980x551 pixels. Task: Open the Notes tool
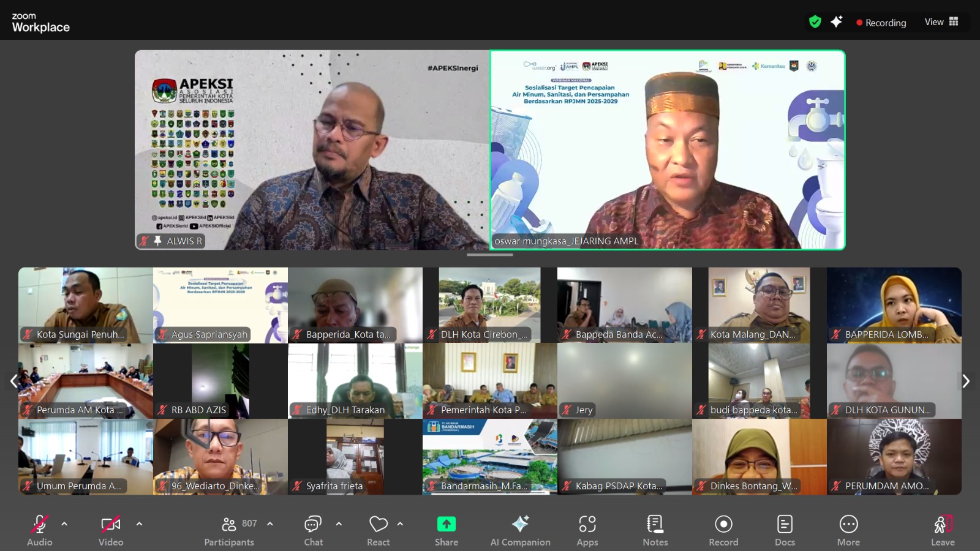pos(655,530)
